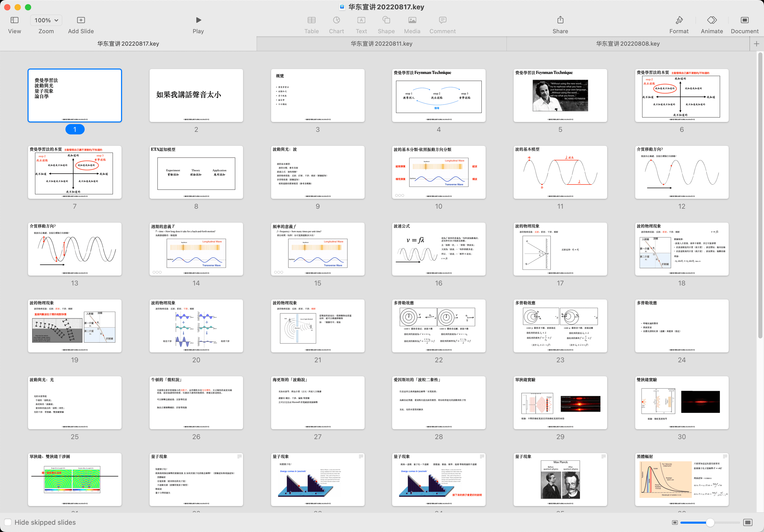Add a comment with the Comment icon

(x=442, y=20)
